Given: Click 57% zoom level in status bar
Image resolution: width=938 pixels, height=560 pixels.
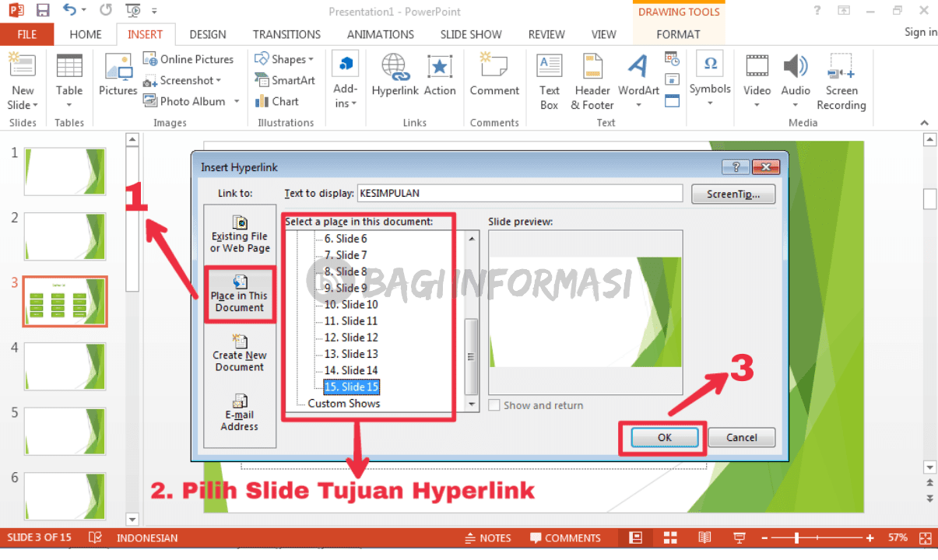Looking at the screenshot, I should [898, 537].
